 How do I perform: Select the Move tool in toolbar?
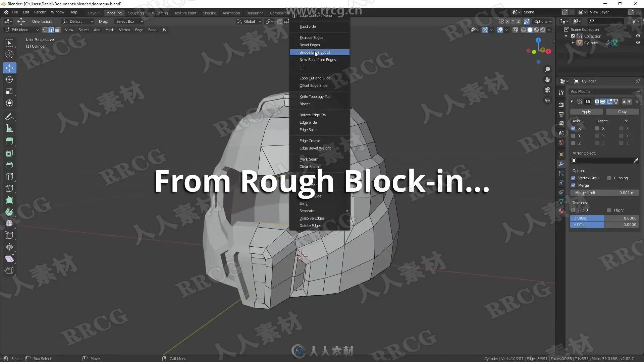click(x=9, y=68)
